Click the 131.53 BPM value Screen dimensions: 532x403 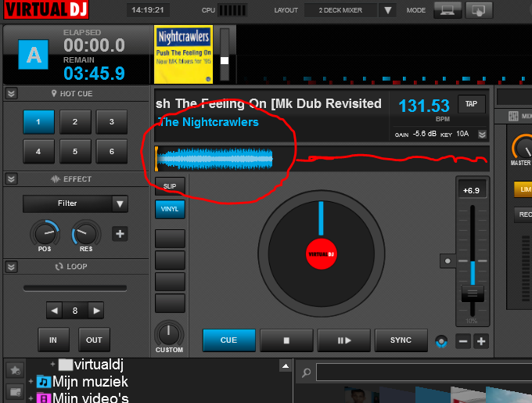tap(424, 106)
